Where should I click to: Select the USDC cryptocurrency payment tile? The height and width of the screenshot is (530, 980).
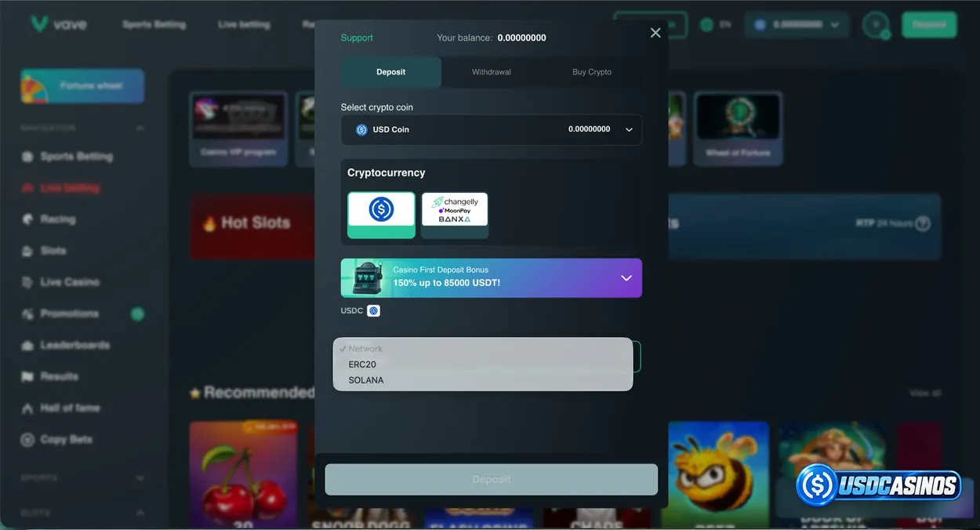point(381,215)
